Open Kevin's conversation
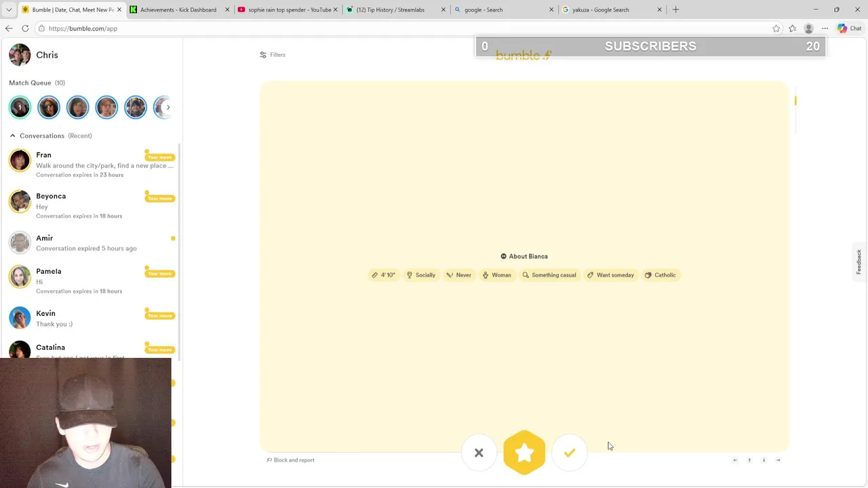Viewport: 868px width, 488px height. [x=92, y=318]
